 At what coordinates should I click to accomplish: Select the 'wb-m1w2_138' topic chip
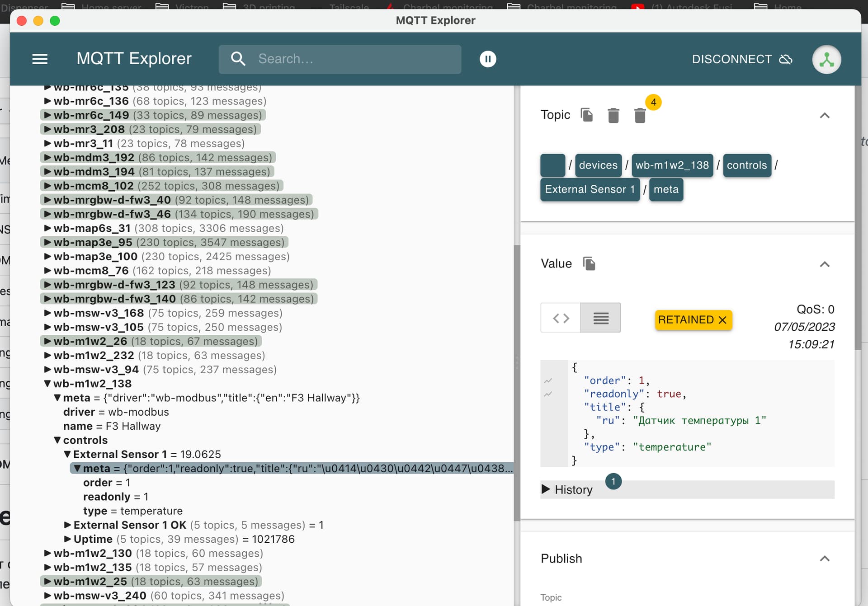tap(672, 165)
